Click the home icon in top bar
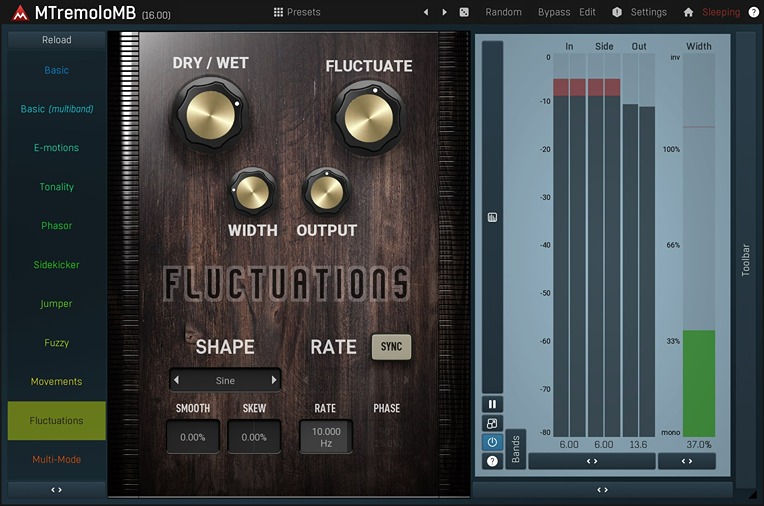The width and height of the screenshot is (764, 506). [x=688, y=12]
